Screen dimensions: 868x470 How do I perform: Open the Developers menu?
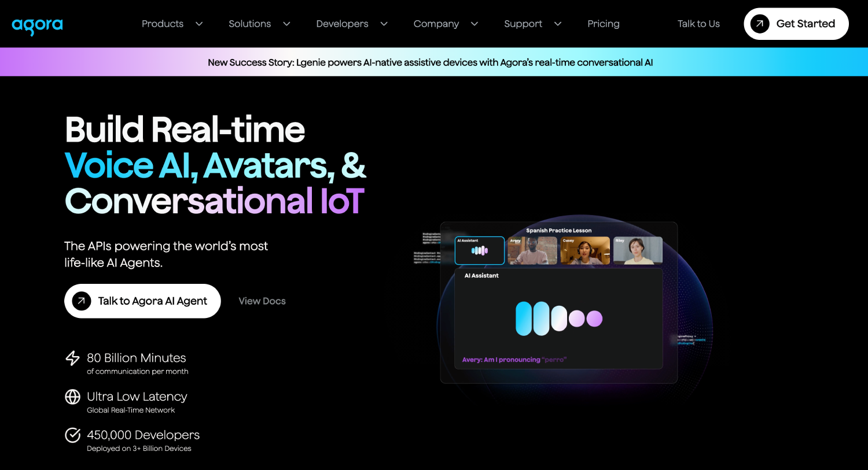click(x=342, y=24)
